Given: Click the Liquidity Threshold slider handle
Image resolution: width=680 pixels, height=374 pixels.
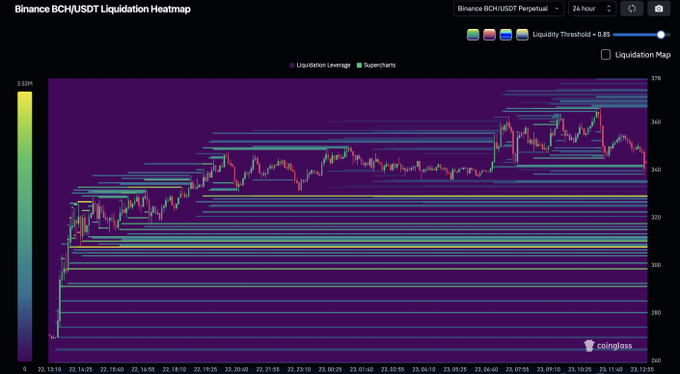Looking at the screenshot, I should coord(660,35).
